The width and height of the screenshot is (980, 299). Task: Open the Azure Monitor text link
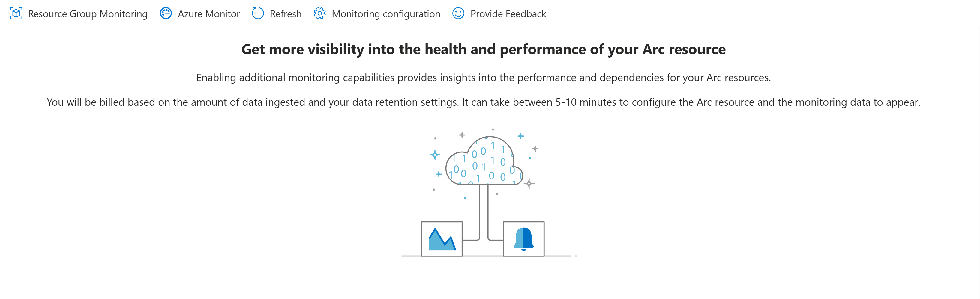coord(208,14)
